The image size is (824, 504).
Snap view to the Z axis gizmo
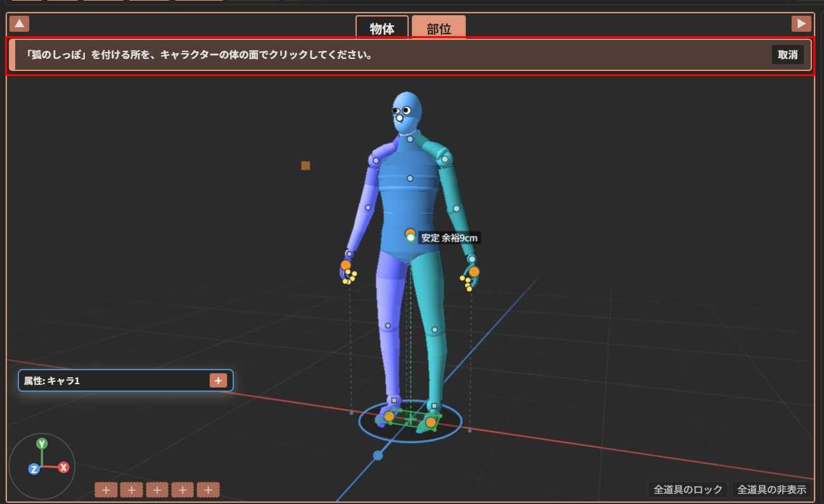34,469
